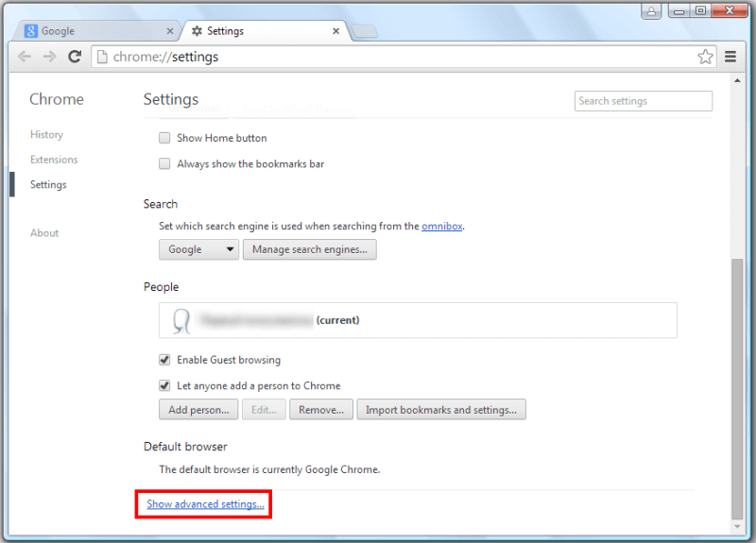Click the scrollbar up arrow

737,80
